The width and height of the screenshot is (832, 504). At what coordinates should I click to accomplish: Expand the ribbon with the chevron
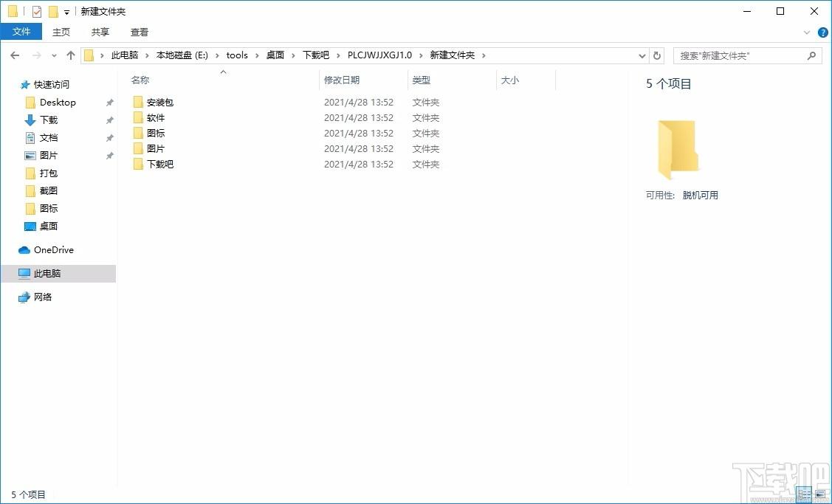806,32
